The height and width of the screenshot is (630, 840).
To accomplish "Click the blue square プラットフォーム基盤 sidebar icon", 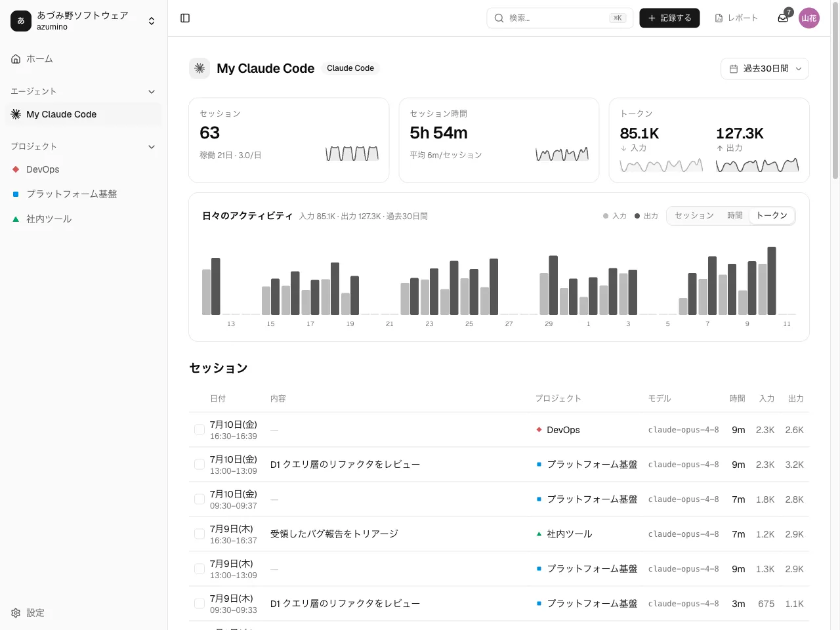I will point(16,194).
